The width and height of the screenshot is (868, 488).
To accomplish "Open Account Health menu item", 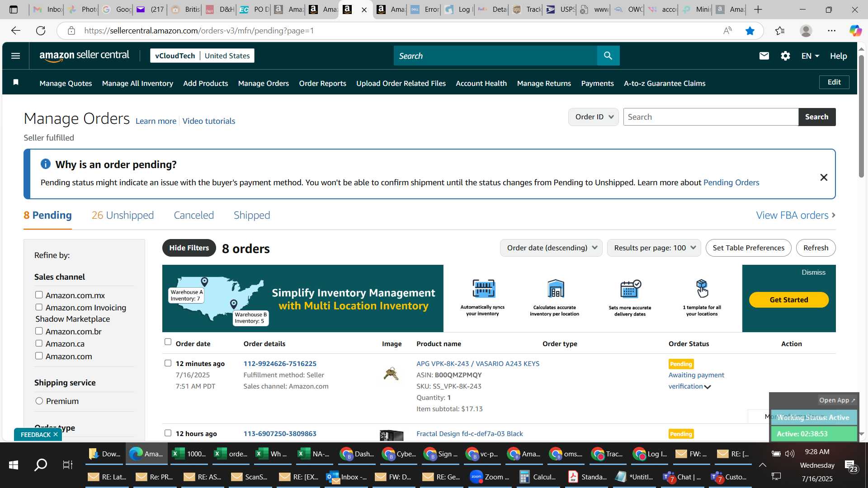I will [x=481, y=83].
